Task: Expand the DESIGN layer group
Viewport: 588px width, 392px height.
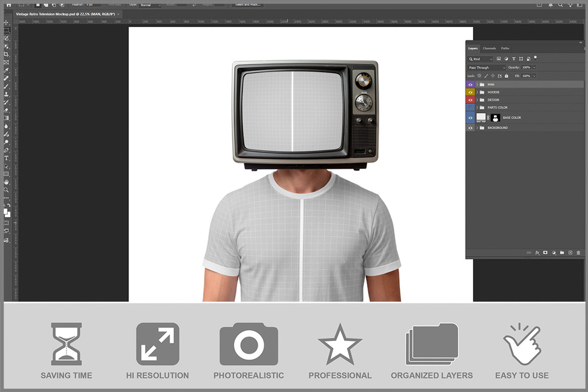Action: [477, 100]
